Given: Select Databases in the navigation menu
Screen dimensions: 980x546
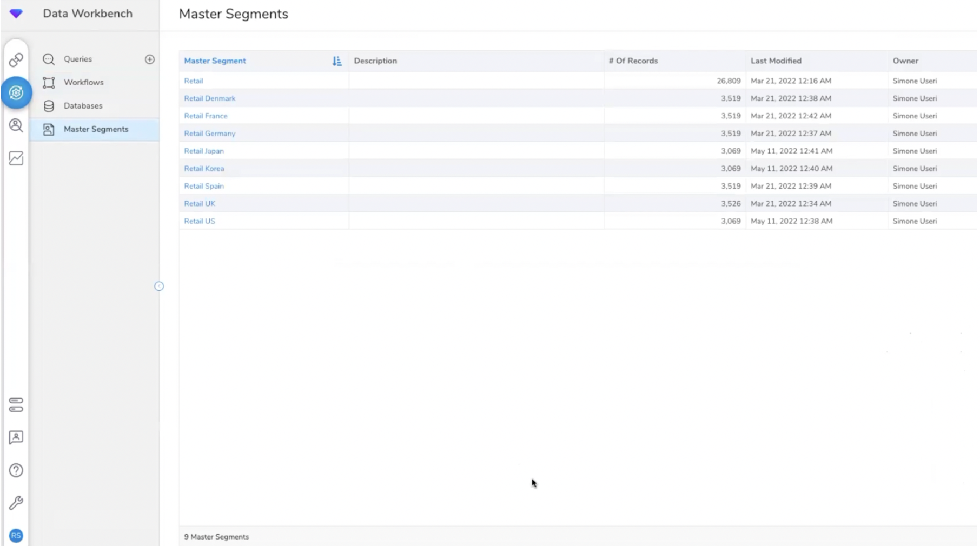Looking at the screenshot, I should tap(83, 106).
